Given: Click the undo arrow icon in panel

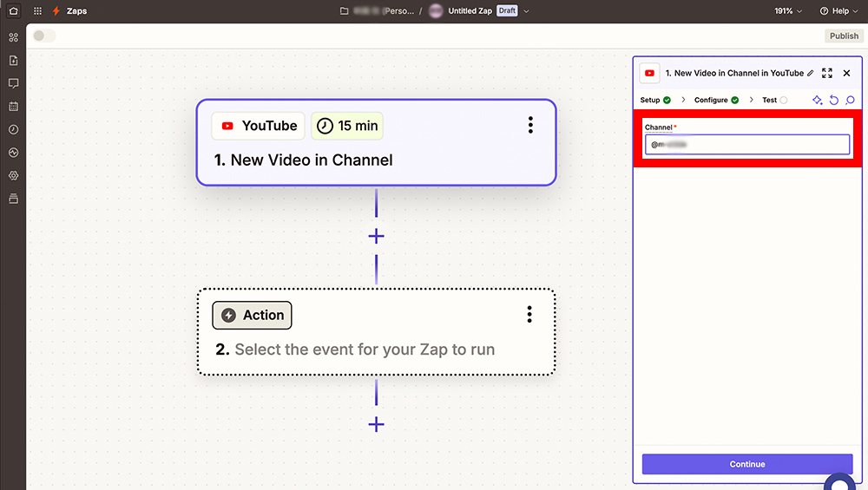Looking at the screenshot, I should tap(833, 101).
